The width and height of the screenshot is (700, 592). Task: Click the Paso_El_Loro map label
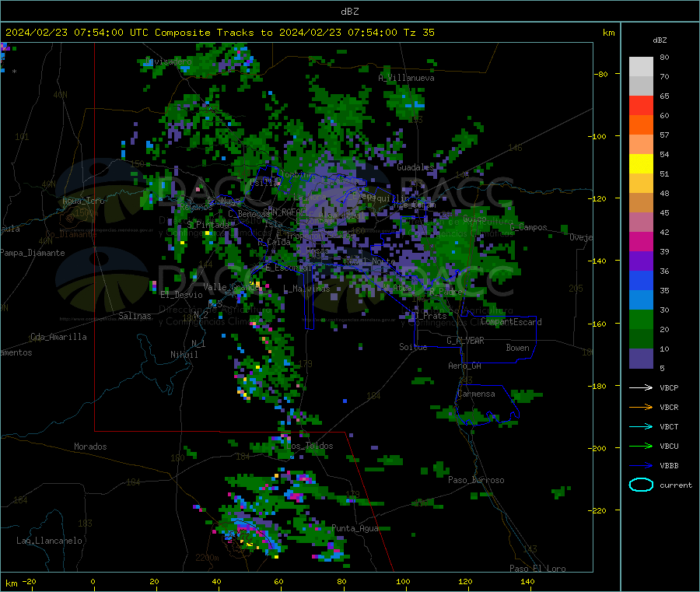click(x=537, y=569)
